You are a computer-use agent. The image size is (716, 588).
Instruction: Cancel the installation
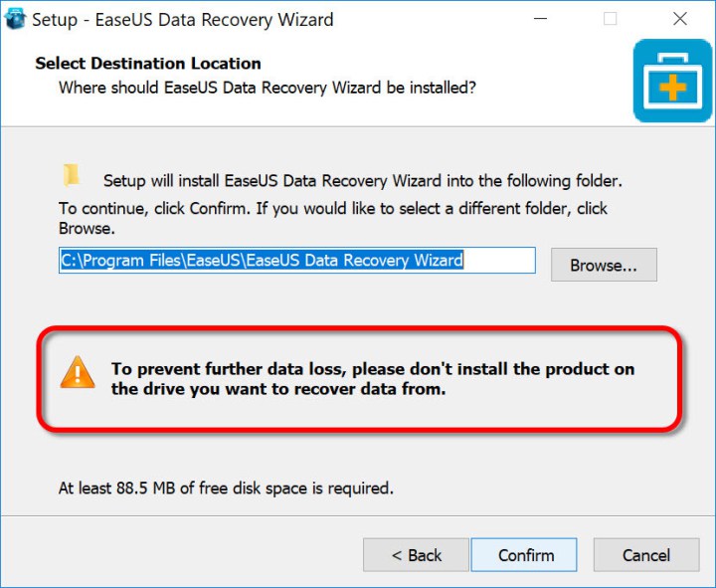(646, 555)
